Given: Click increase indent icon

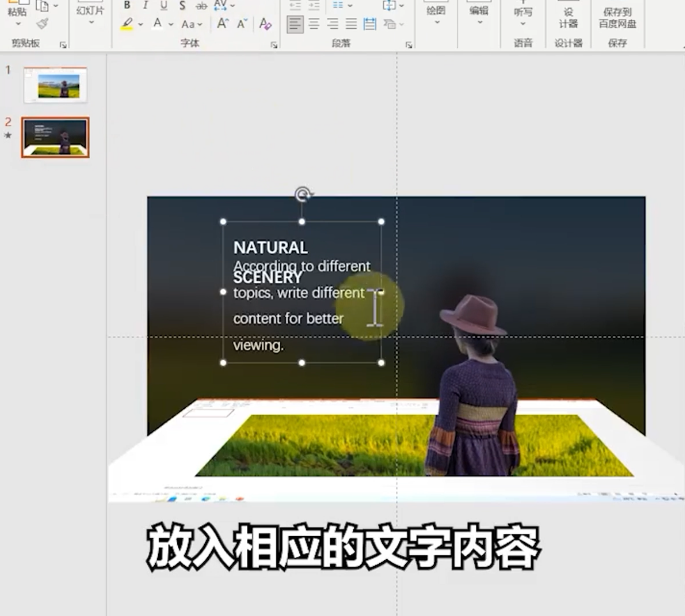Looking at the screenshot, I should point(314,6).
